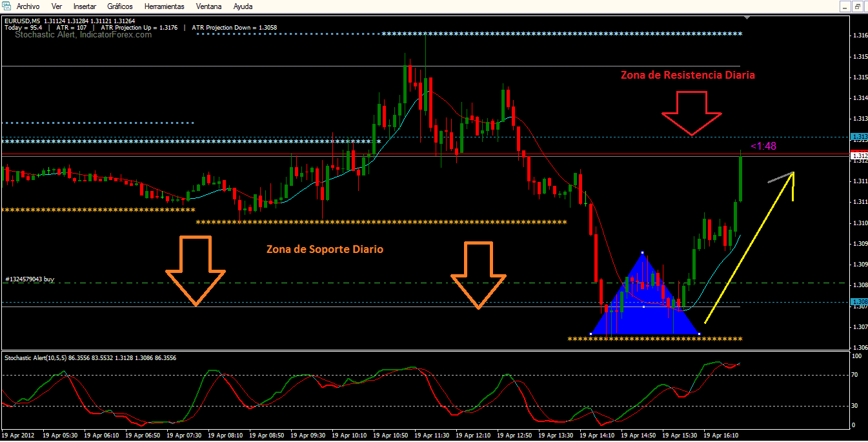Open the Ayuda menu
Viewport: 868px width, 442px height.
click(x=243, y=6)
